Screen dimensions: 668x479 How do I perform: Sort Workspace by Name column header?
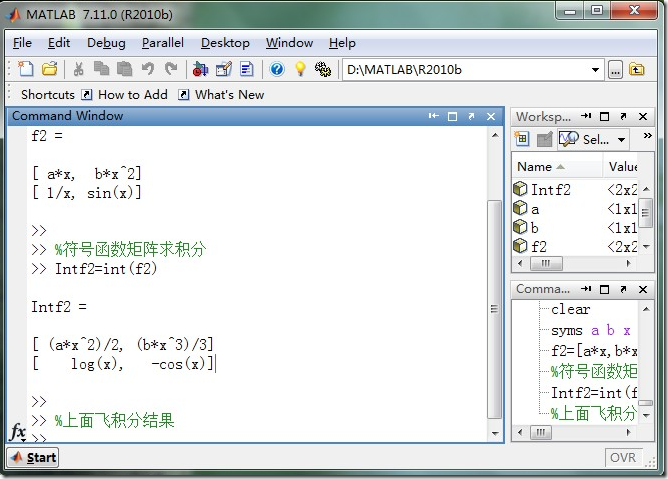pyautogui.click(x=558, y=167)
